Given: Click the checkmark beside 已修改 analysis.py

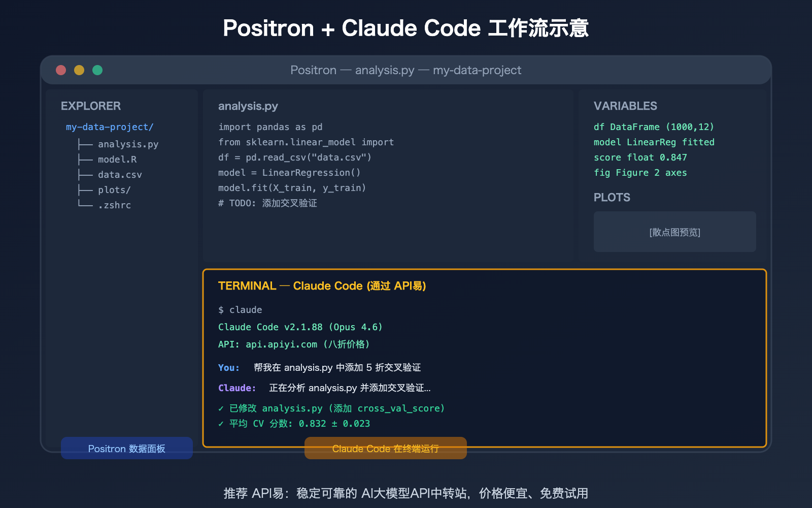Looking at the screenshot, I should click(x=221, y=408).
